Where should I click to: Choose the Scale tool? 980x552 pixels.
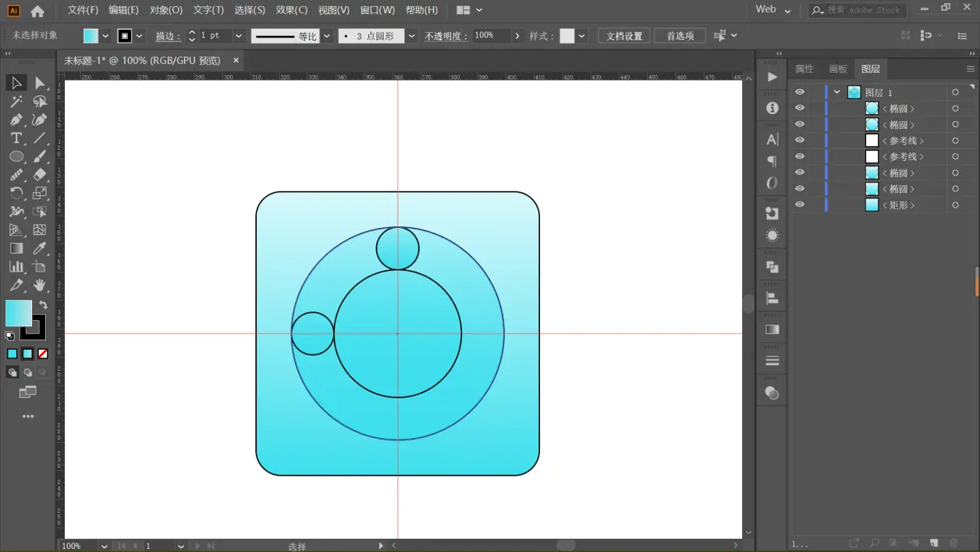click(x=40, y=193)
